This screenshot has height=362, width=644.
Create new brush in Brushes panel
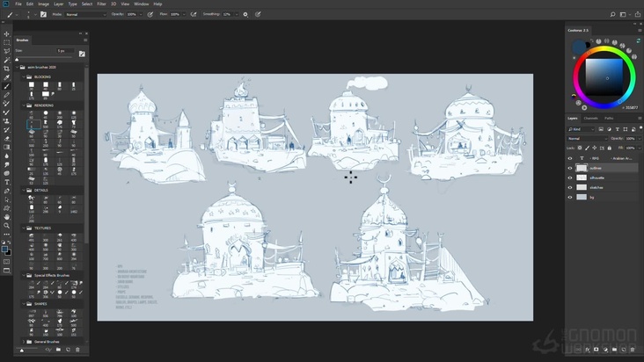[x=68, y=350]
